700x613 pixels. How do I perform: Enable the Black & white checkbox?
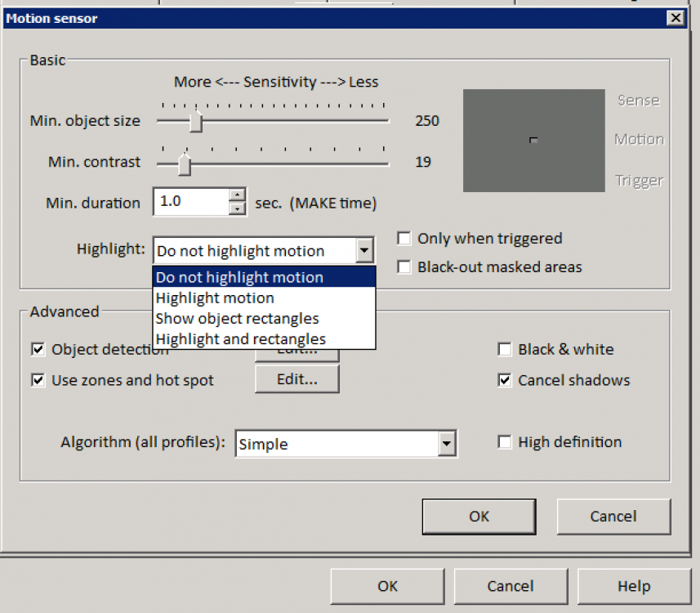pyautogui.click(x=505, y=350)
